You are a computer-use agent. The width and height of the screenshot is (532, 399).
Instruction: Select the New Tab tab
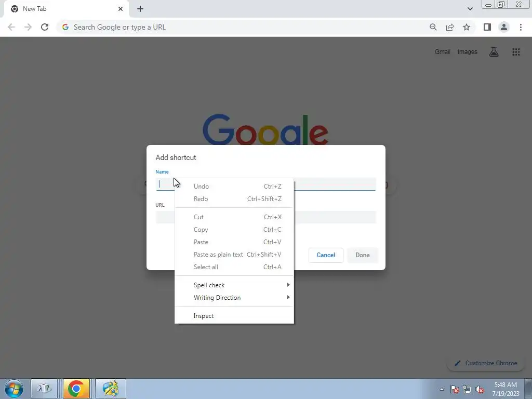click(66, 9)
